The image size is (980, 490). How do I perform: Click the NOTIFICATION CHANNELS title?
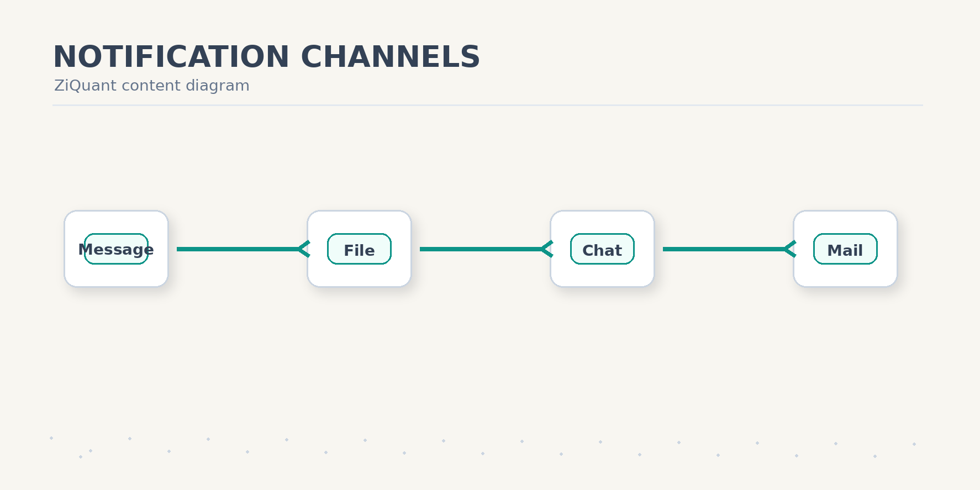[267, 57]
